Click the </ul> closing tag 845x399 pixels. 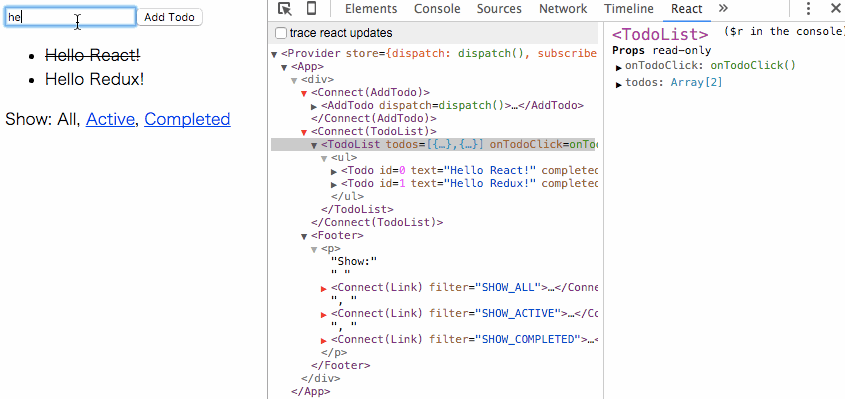point(348,197)
